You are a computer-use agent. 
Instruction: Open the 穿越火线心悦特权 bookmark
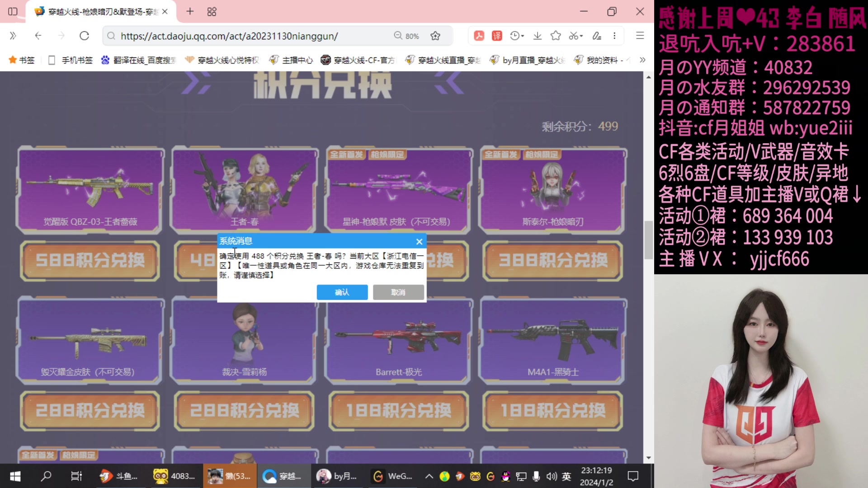tap(222, 60)
